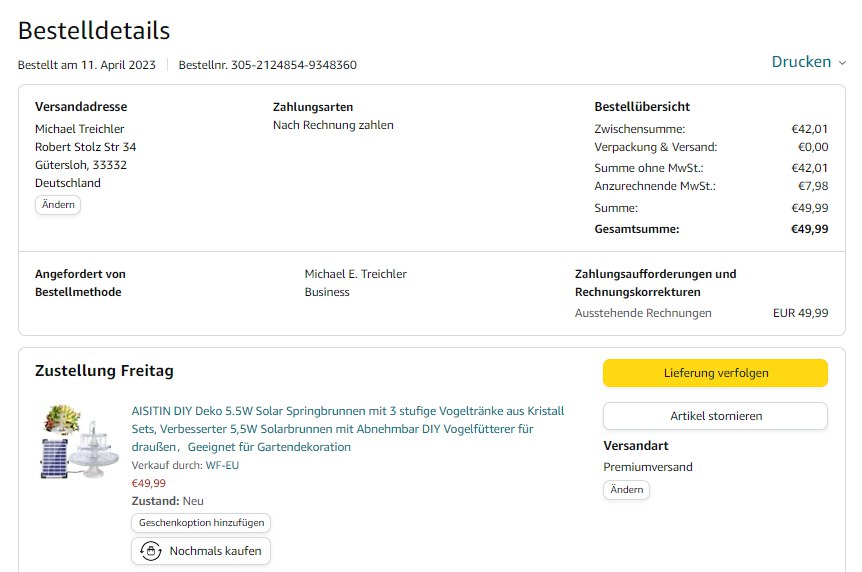Image resolution: width=862 pixels, height=572 pixels.
Task: Click the order number 305-2124854-9348360
Action: click(x=294, y=65)
